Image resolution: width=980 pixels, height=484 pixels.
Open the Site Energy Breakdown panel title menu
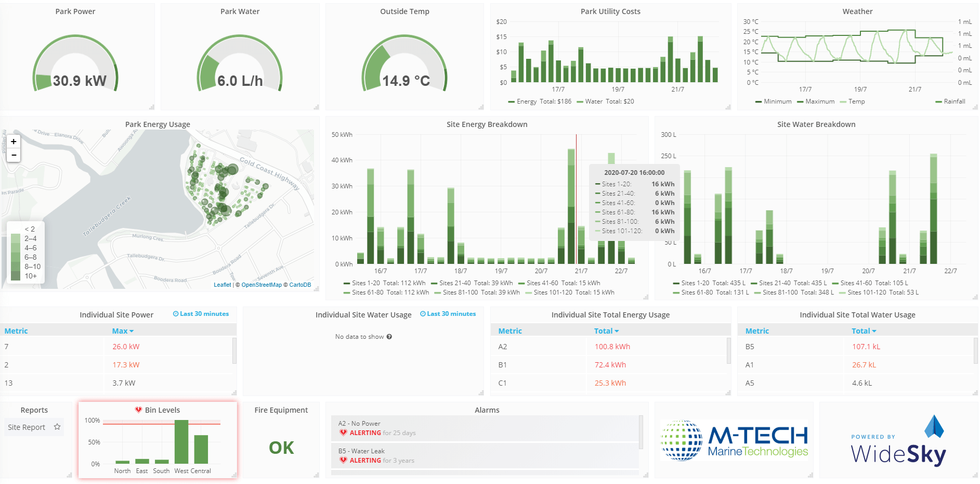[x=487, y=124]
